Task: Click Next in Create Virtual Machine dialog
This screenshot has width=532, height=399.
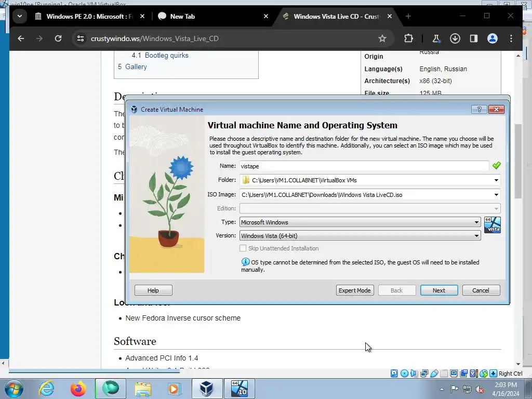Action: click(x=439, y=290)
